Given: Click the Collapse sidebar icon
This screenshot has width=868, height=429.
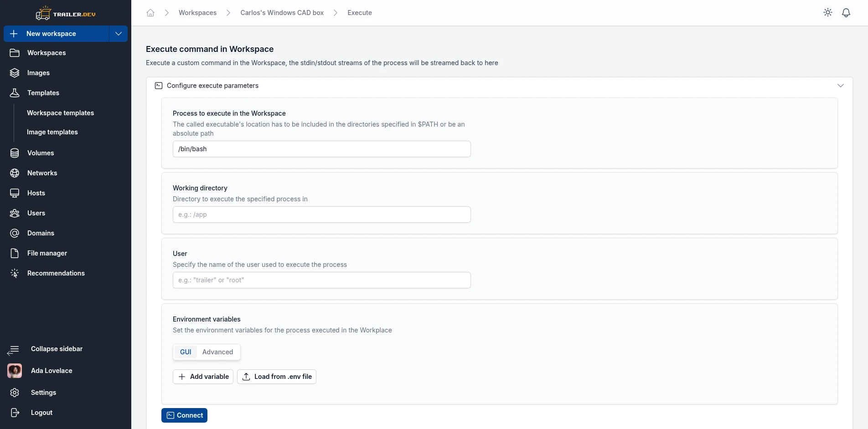Looking at the screenshot, I should (13, 350).
